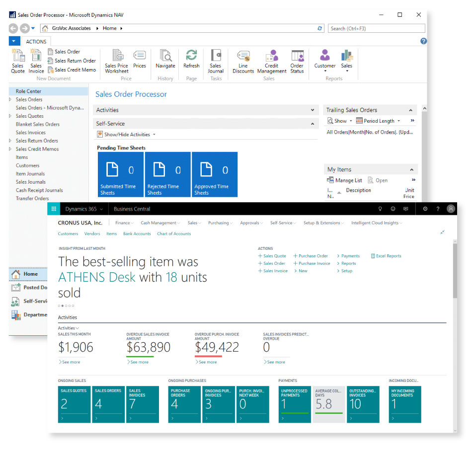
Task: Select the second insight carousel dot
Action: tap(62, 306)
